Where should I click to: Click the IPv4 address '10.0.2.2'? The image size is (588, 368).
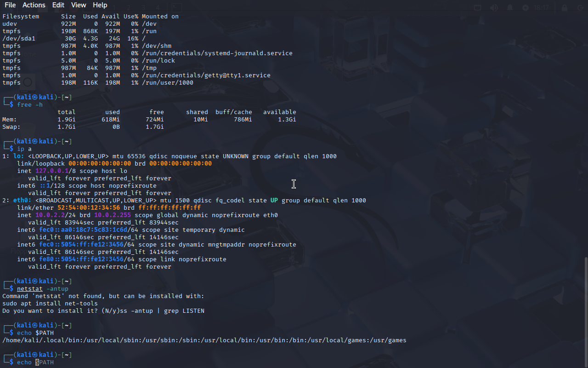[50, 215]
